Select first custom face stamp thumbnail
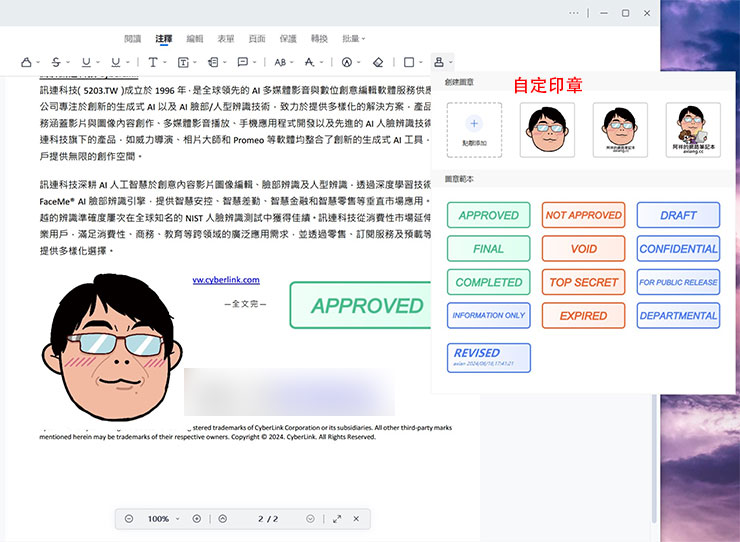 click(547, 130)
